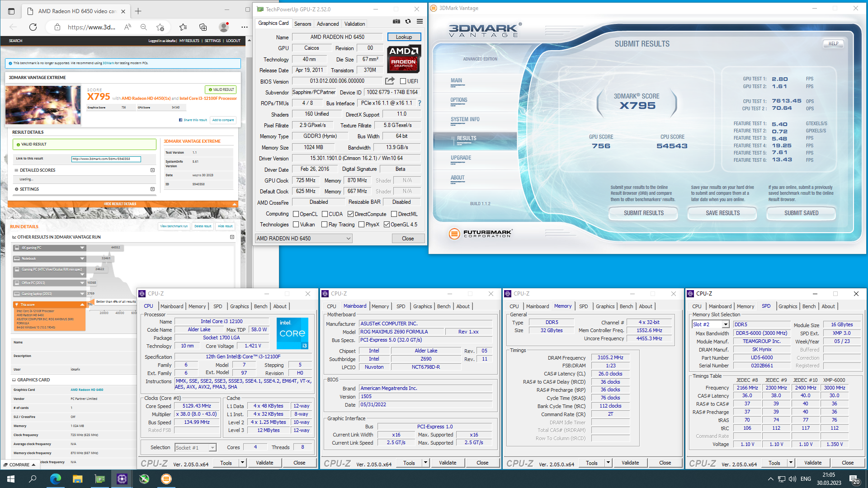The width and height of the screenshot is (868, 488).
Task: Toggle the DirectML checkbox
Action: (x=394, y=214)
